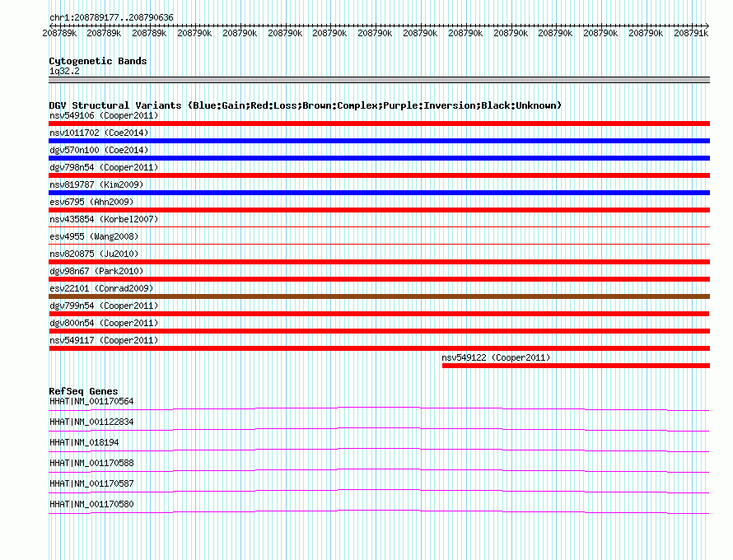
Task: Click the Cytogenetic Bands track title
Action: 98,61
